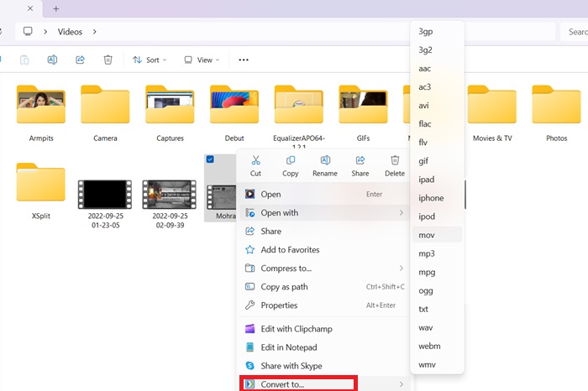Choose Open in the context menu

324,194
